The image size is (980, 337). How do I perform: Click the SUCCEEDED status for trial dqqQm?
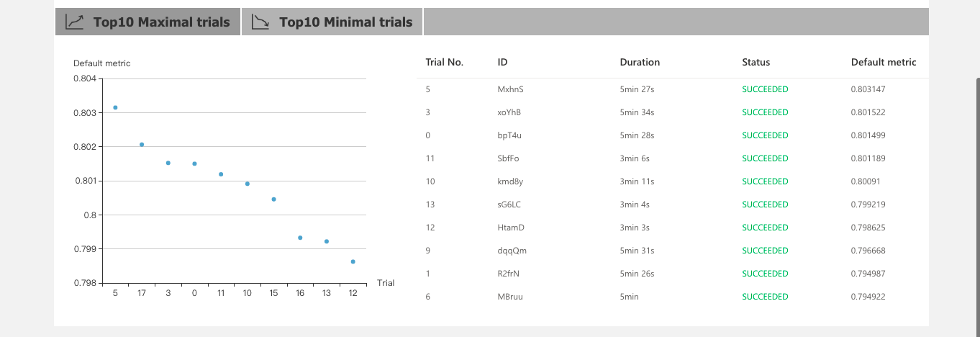[x=765, y=251]
